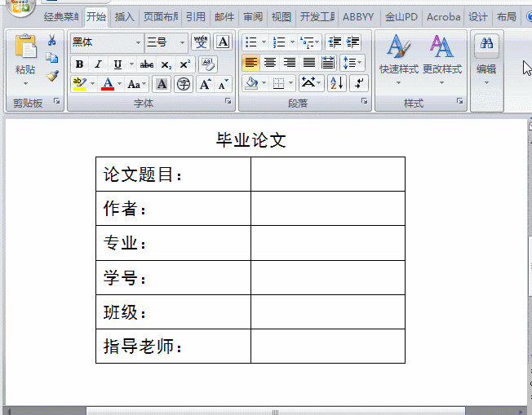The height and width of the screenshot is (415, 532).
Task: Align text left
Action: (251, 63)
